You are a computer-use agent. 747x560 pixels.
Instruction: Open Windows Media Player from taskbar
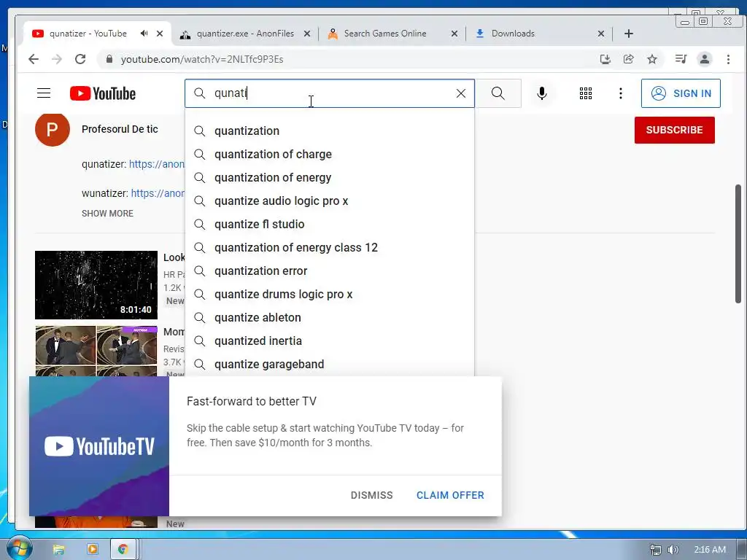pos(93,550)
